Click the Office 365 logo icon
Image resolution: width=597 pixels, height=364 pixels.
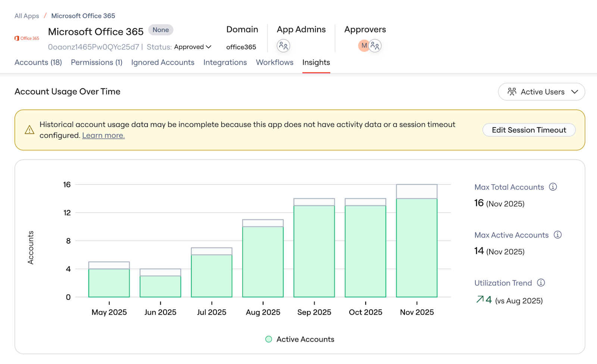27,38
